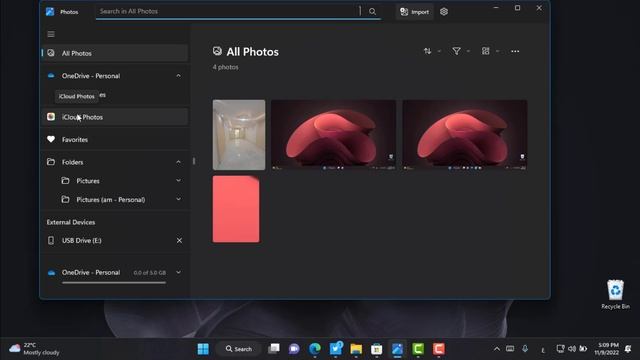Click the Import button
The image size is (640, 360).
click(414, 12)
